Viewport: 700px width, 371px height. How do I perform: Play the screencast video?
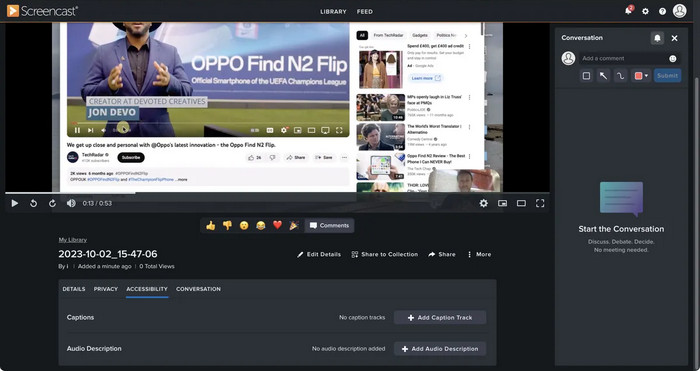(14, 204)
